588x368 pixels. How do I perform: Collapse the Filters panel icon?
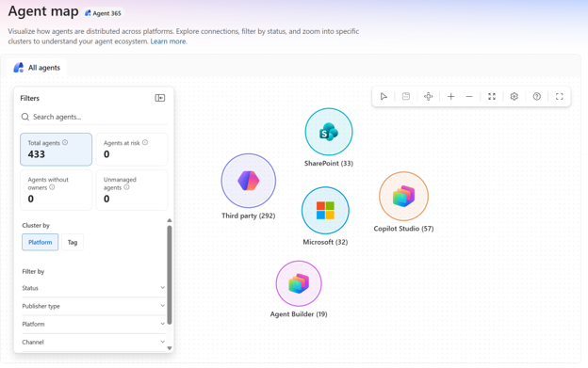pyautogui.click(x=160, y=98)
